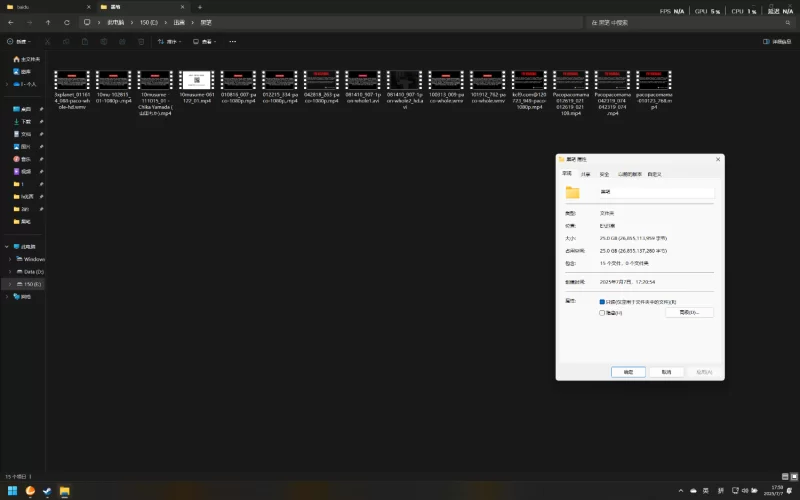800x500 pixels.
Task: Expand the OneDrive personal node
Action: (x=7, y=84)
